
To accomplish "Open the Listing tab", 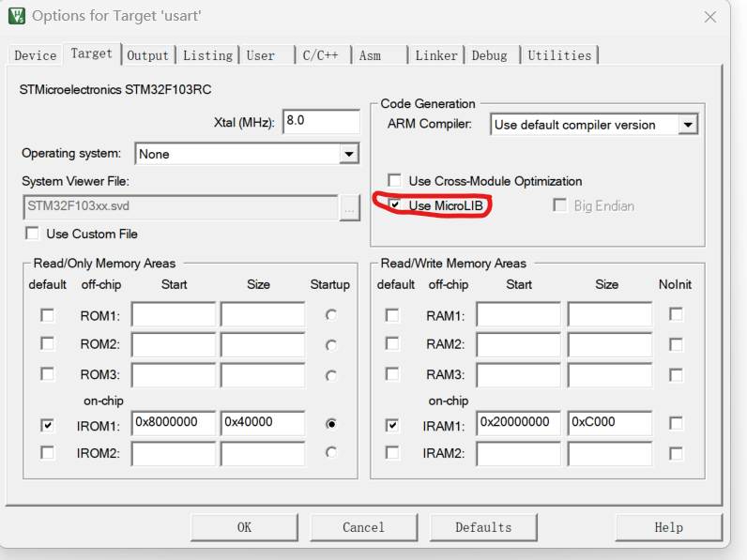I will pyautogui.click(x=207, y=55).
